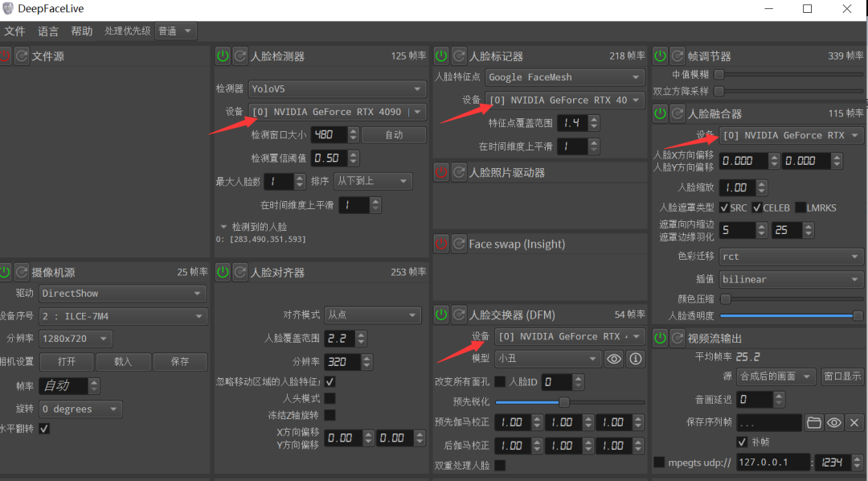Adjust the 预先锐化 pre-sharpen slider
Screen dimensions: 868x481
click(x=570, y=402)
